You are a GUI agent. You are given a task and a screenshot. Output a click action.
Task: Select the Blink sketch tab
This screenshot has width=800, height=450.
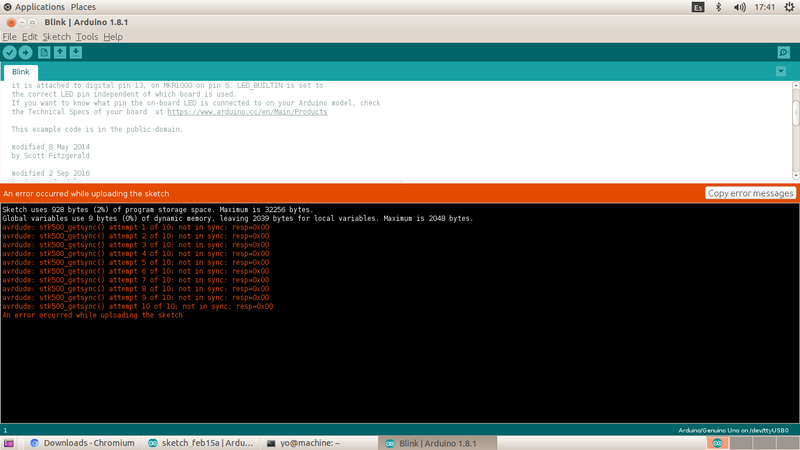(x=21, y=72)
